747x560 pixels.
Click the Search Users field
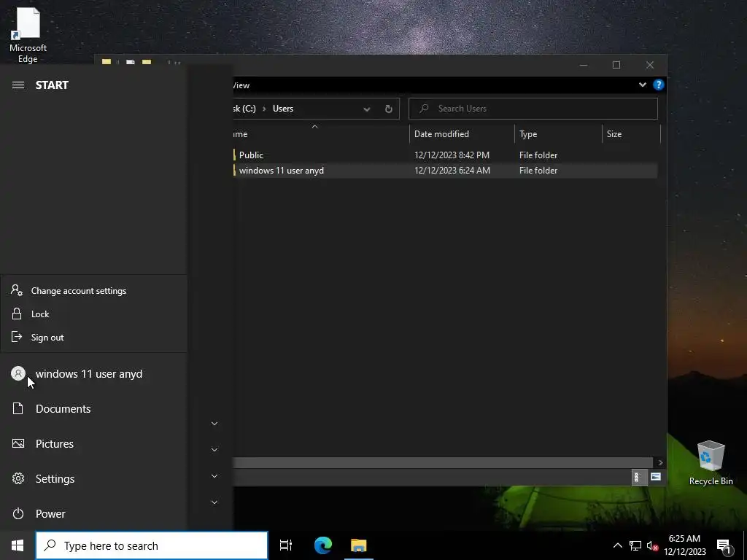click(533, 109)
